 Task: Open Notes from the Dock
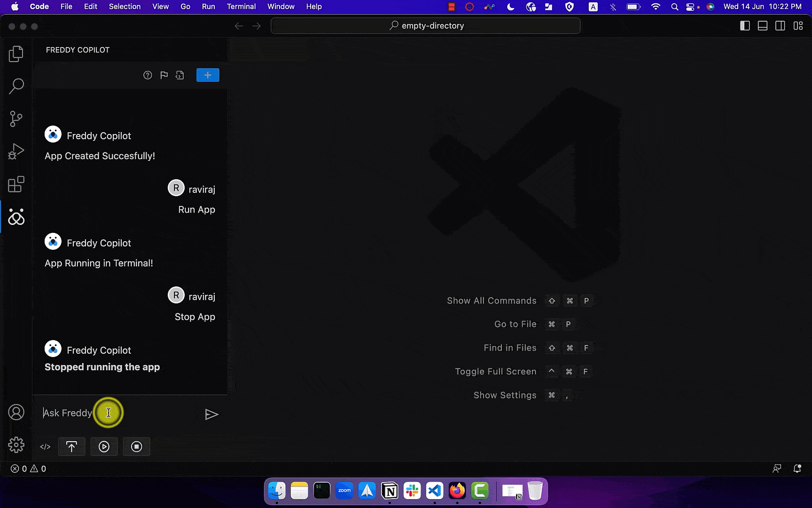pos(299,491)
